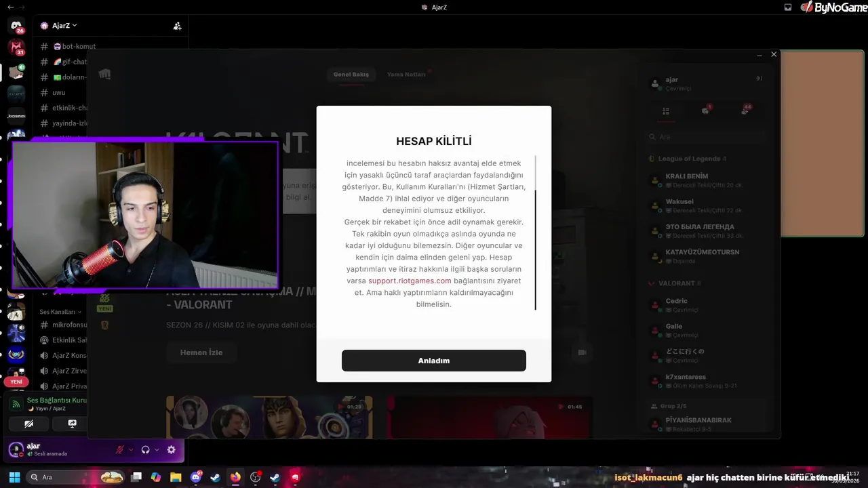Click the friends search field in Riot client
Image resolution: width=868 pixels, height=488 pixels.
click(x=705, y=137)
